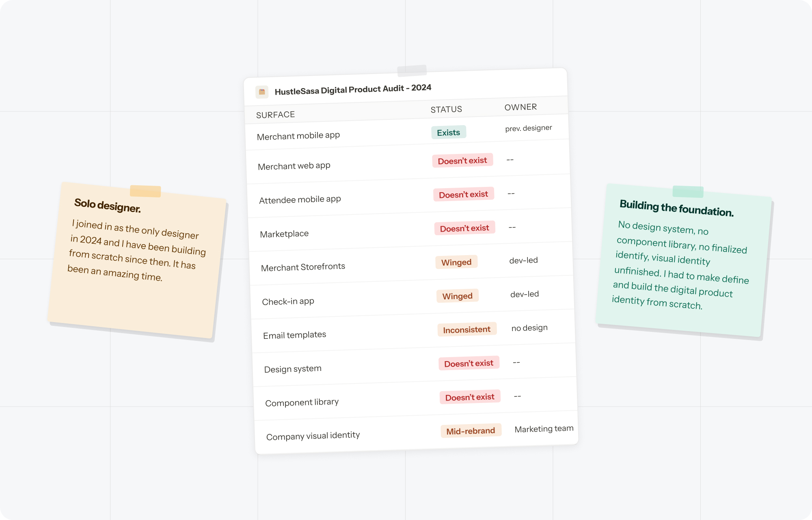
Task: Select the 'Merchant Storefronts' row label
Action: 303,267
